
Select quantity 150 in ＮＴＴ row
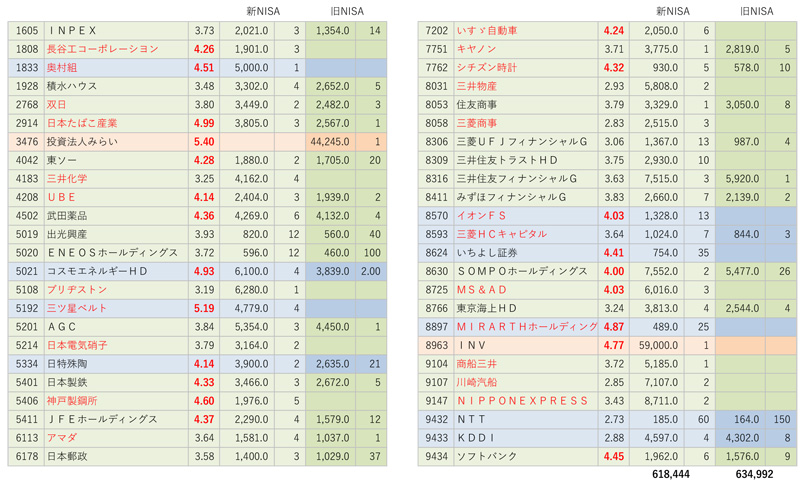tap(781, 420)
